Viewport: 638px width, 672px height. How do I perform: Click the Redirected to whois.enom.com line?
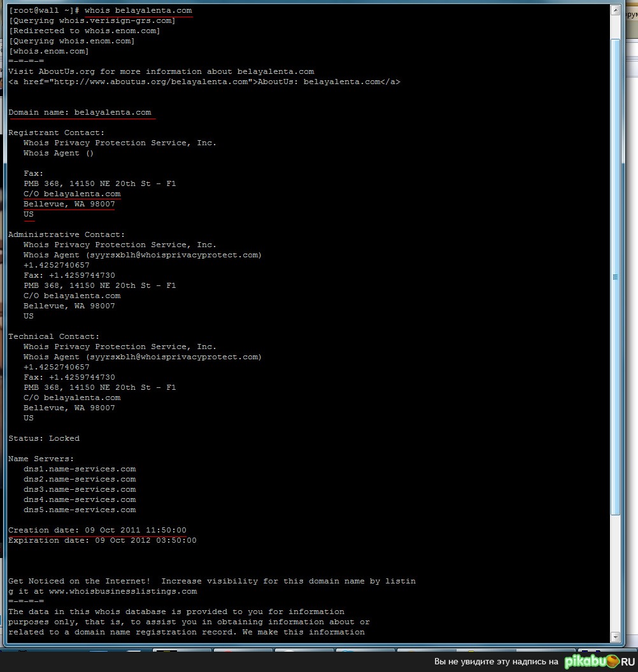(84, 31)
